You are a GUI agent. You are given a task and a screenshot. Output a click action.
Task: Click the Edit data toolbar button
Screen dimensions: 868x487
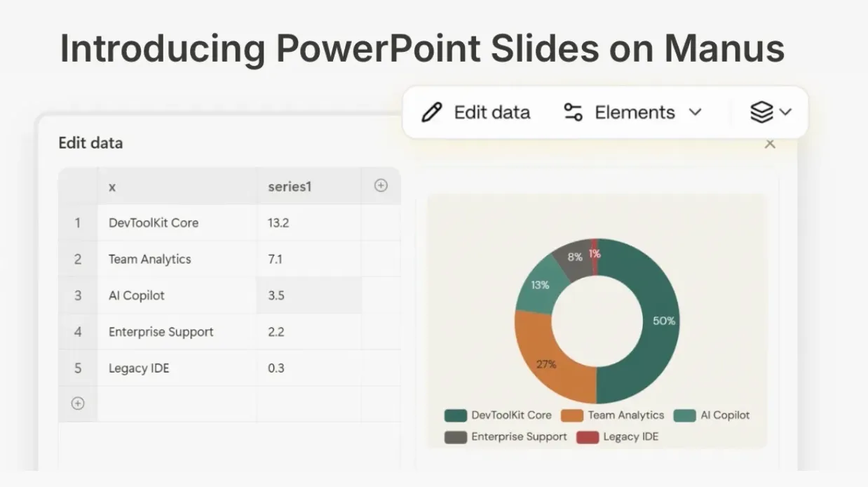point(476,112)
